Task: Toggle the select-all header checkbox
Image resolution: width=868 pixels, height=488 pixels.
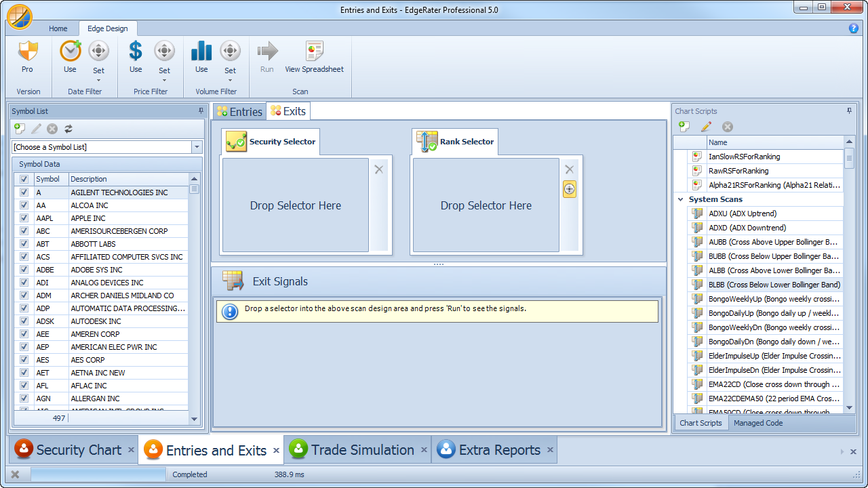Action: (x=24, y=180)
